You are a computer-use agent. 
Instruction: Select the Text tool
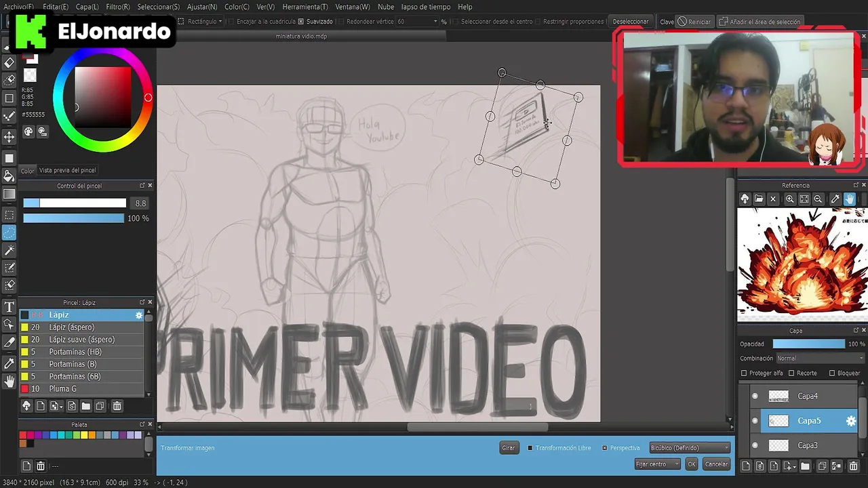[9, 307]
